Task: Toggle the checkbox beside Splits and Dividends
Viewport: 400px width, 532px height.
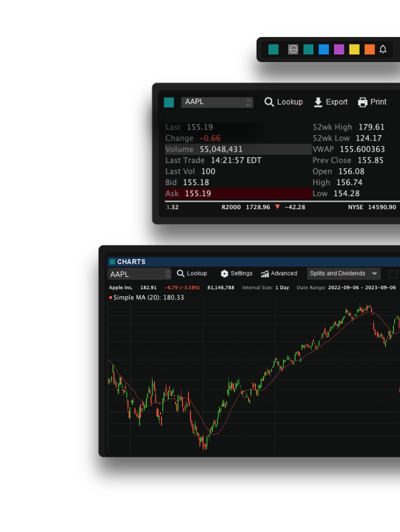Action: tap(393, 274)
